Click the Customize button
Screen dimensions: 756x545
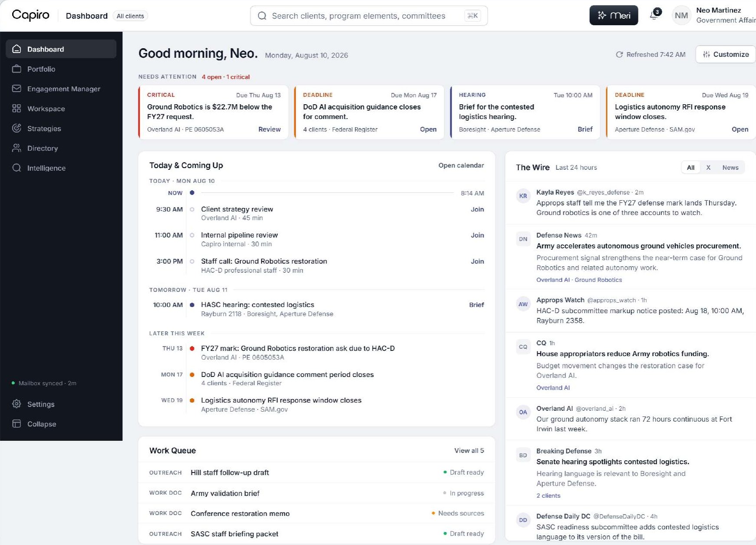pos(726,54)
